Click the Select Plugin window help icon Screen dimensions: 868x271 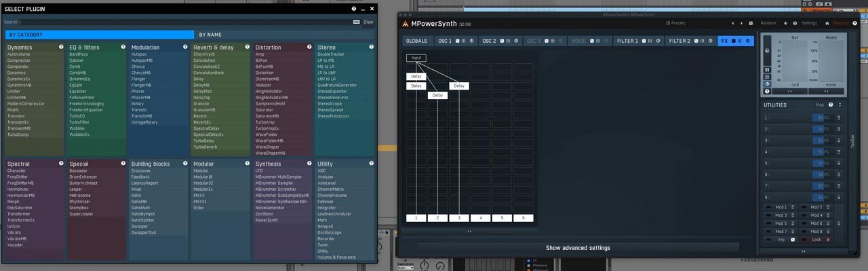point(354,9)
